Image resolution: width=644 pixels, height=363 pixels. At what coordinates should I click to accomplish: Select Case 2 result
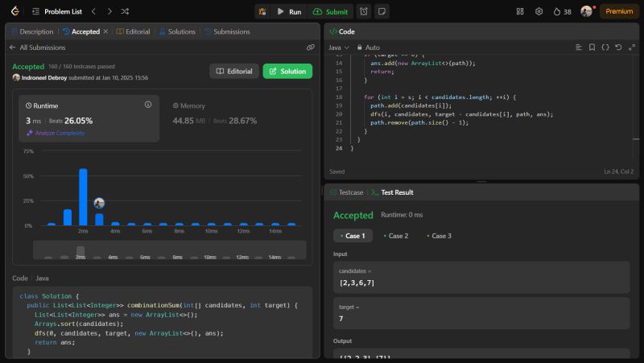pos(395,236)
